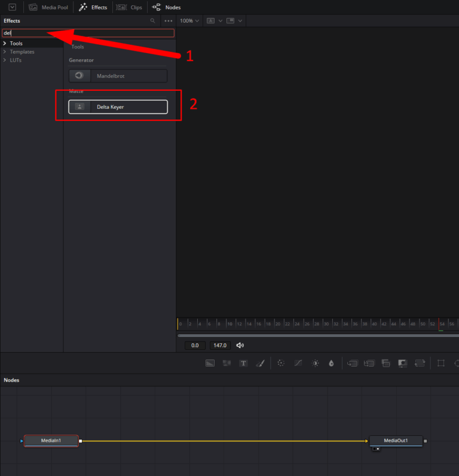Select the Mandelbrot generator tool
The height and width of the screenshot is (476, 459).
118,76
